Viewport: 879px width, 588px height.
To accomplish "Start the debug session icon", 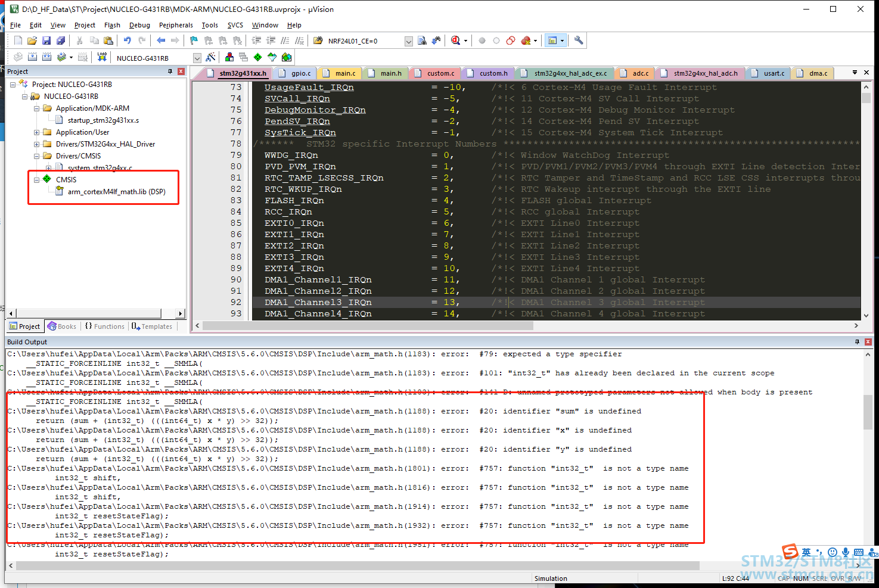I will (456, 41).
